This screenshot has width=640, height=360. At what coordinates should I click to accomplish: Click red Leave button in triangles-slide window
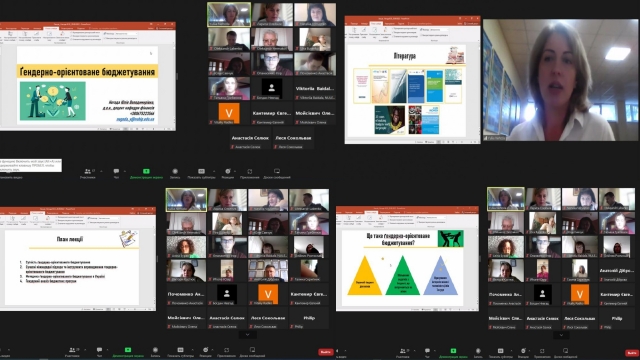pos(632,353)
